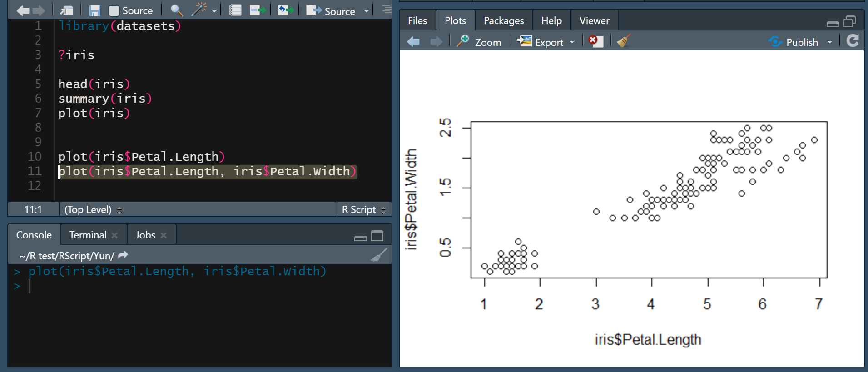Open the Source options dropdown arrow
The height and width of the screenshot is (372, 868).
point(367,11)
